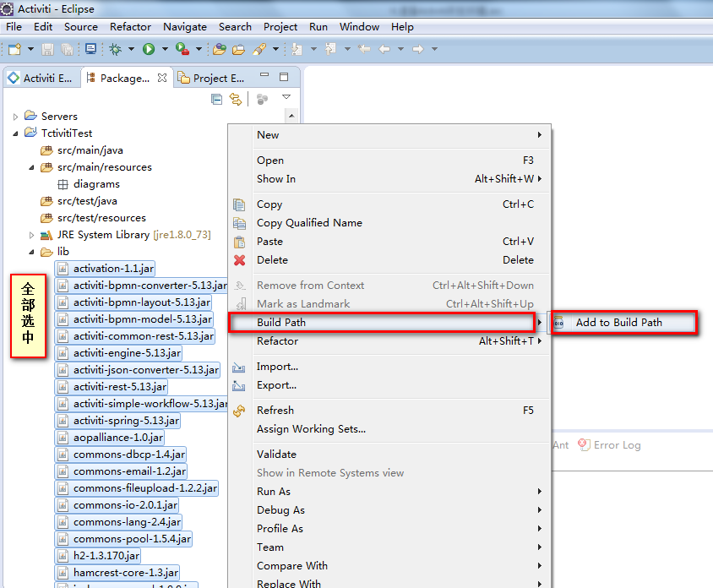Collapse the lib folder node
The width and height of the screenshot is (713, 588).
click(x=31, y=252)
